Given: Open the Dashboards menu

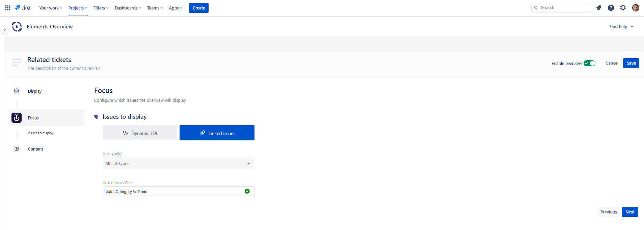Looking at the screenshot, I should [128, 8].
